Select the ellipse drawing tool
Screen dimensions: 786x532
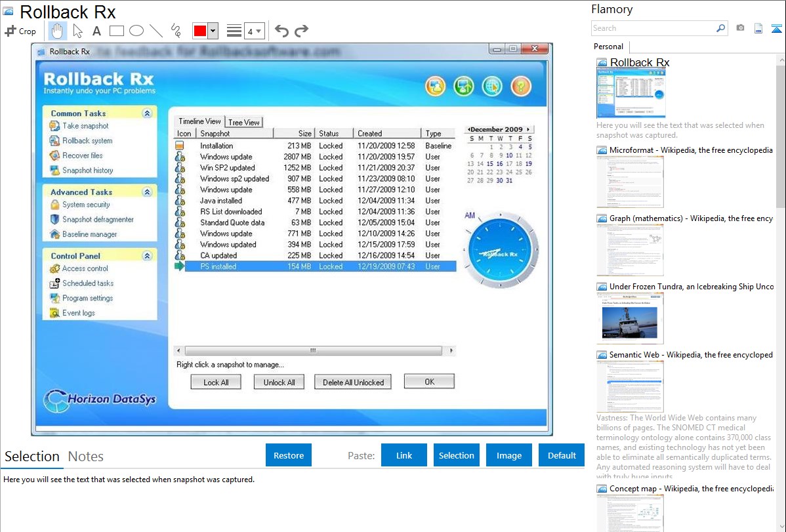(136, 31)
